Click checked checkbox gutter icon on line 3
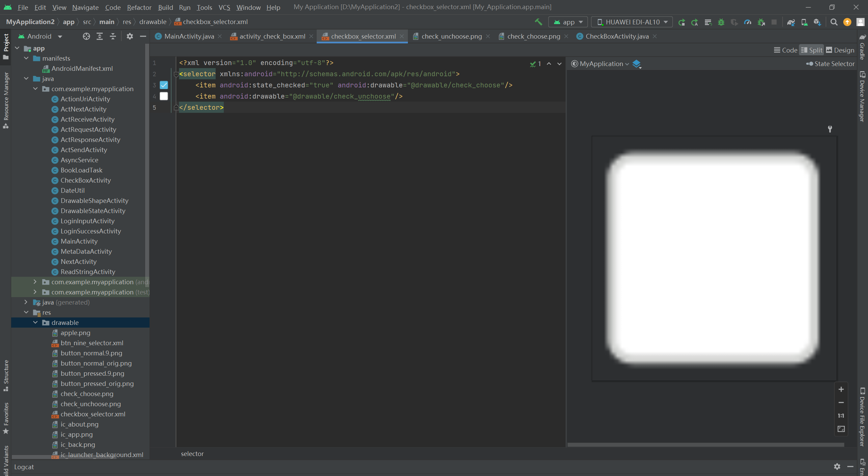 click(x=164, y=85)
